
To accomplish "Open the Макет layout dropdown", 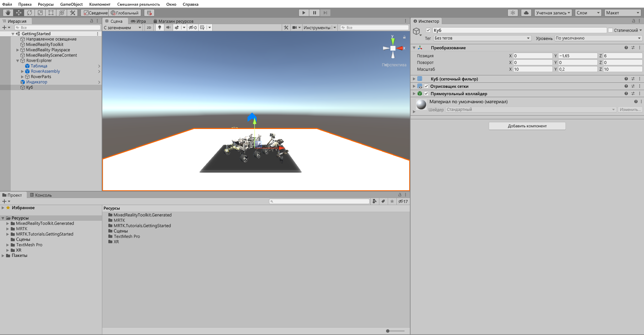I will point(623,13).
